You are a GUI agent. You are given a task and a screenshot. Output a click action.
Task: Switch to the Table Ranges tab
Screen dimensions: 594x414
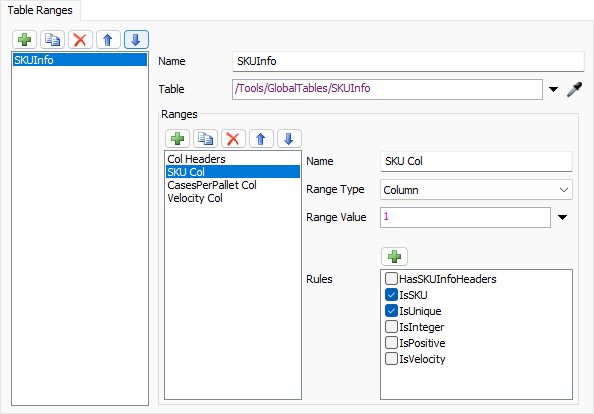[x=40, y=10]
